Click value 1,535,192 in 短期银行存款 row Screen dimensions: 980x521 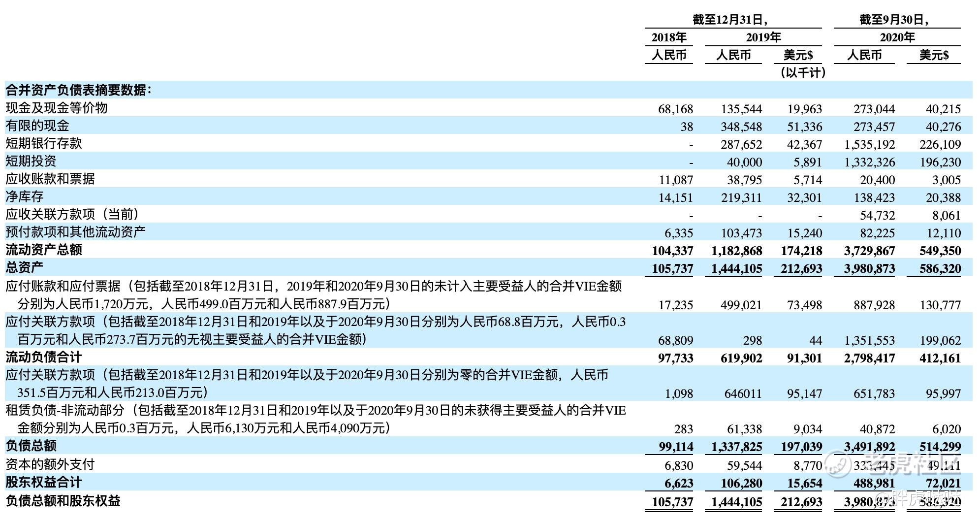pyautogui.click(x=869, y=144)
